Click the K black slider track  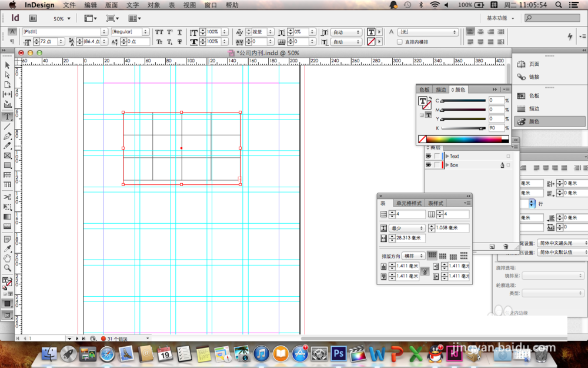point(463,128)
